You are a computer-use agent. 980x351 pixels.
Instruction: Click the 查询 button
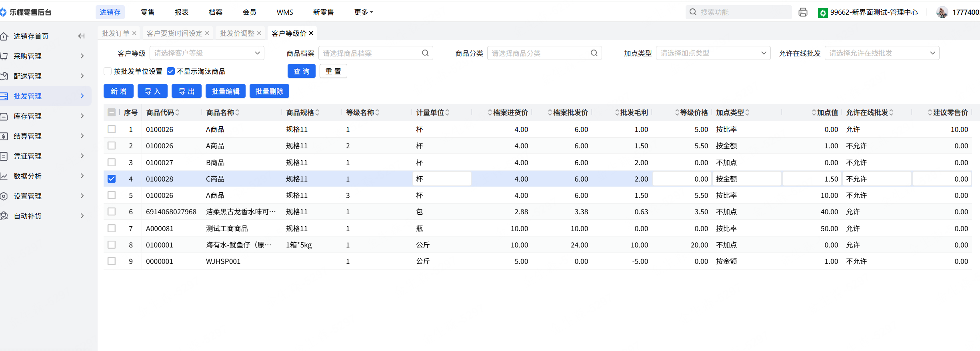click(301, 72)
